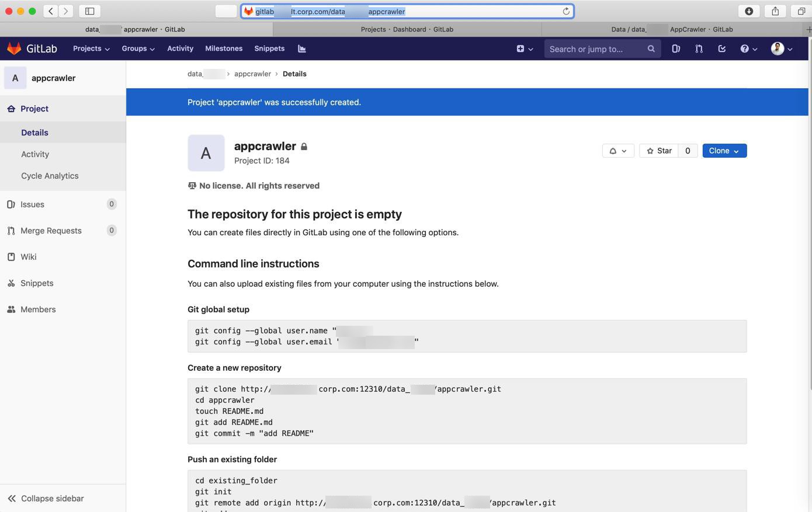This screenshot has width=812, height=512.
Task: Go forward in Safari
Action: pos(66,11)
